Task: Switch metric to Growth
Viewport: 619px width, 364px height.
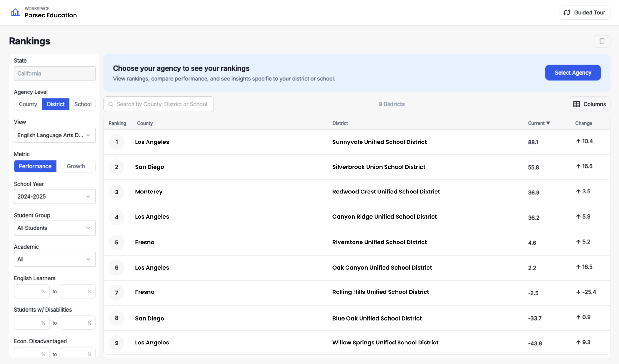Action: pos(76,166)
